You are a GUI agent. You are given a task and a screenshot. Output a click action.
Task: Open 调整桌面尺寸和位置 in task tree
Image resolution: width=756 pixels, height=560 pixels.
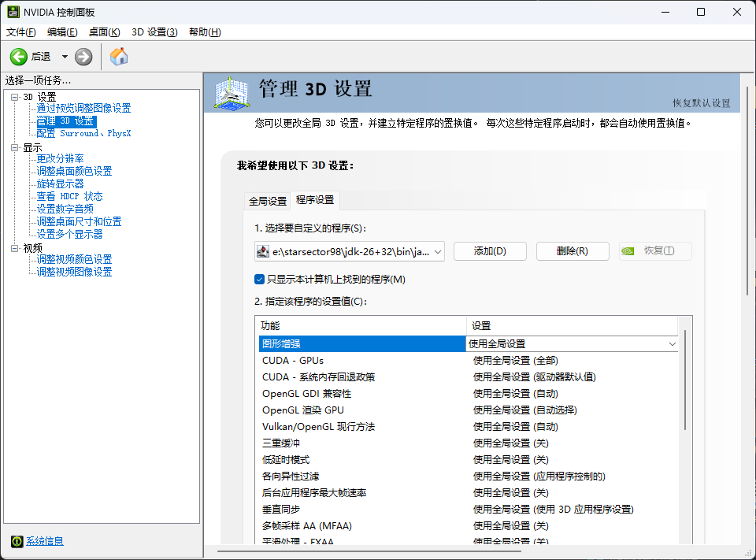[x=79, y=221]
